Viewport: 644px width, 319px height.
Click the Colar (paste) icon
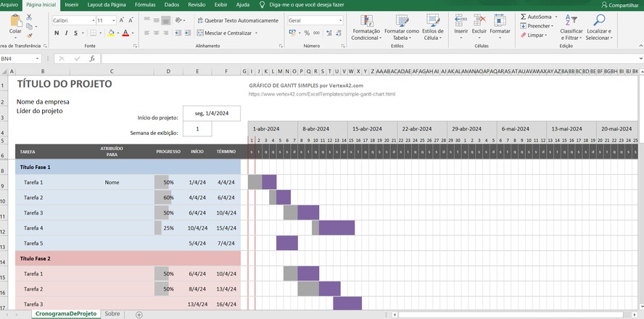point(15,22)
